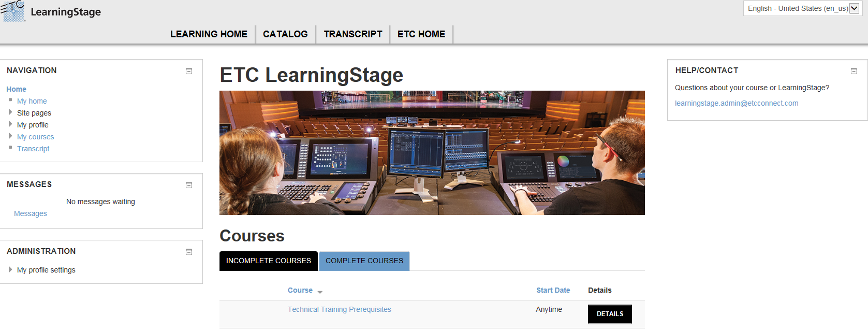Open Transcript link in Navigation
Viewport: 868px width, 330px height.
pos(33,149)
